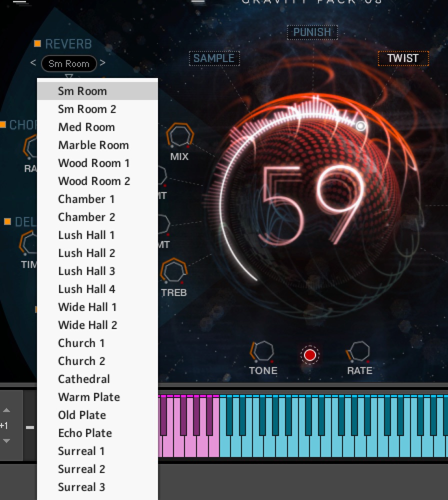Click the TREB knob

point(173,271)
